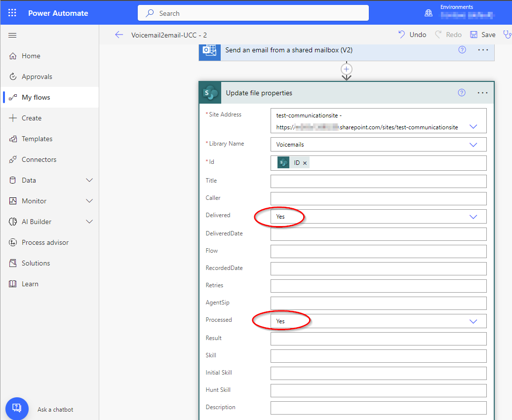Image resolution: width=512 pixels, height=420 pixels.
Task: Click the Save floppy disk icon
Action: [x=473, y=35]
